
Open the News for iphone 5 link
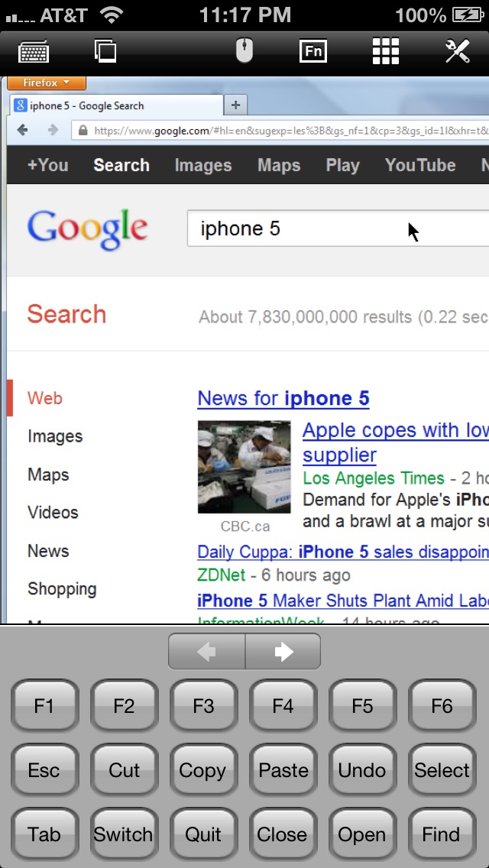coord(283,399)
